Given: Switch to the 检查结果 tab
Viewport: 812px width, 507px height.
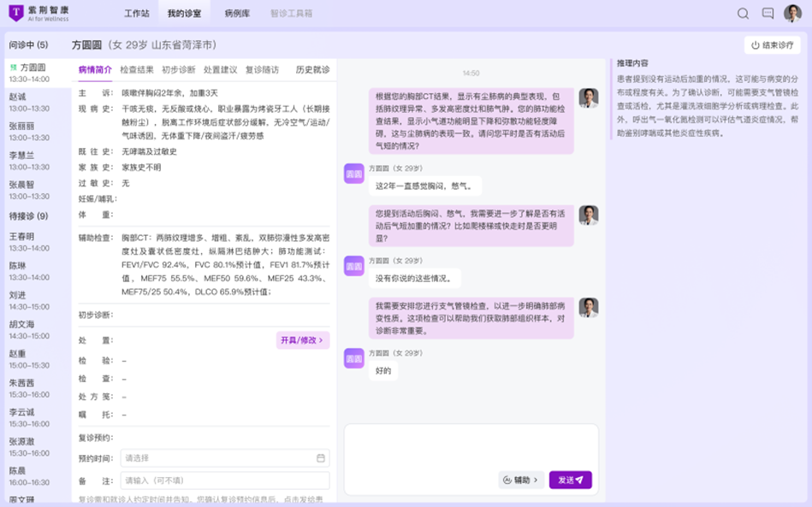Looking at the screenshot, I should point(137,70).
